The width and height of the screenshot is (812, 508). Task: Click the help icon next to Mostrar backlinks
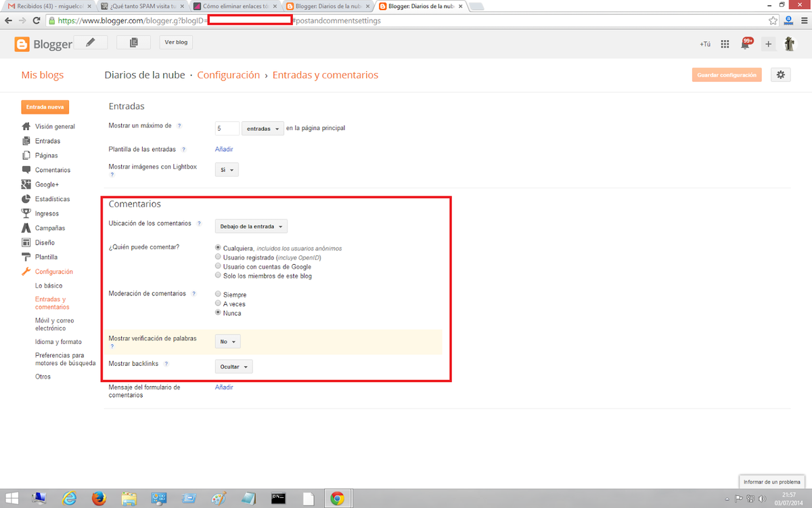coord(166,364)
